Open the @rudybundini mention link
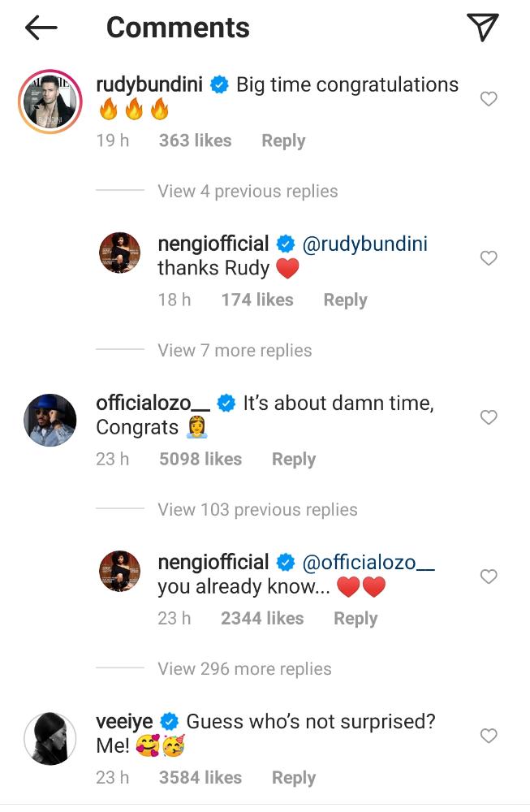530x812 pixels. coord(364,244)
